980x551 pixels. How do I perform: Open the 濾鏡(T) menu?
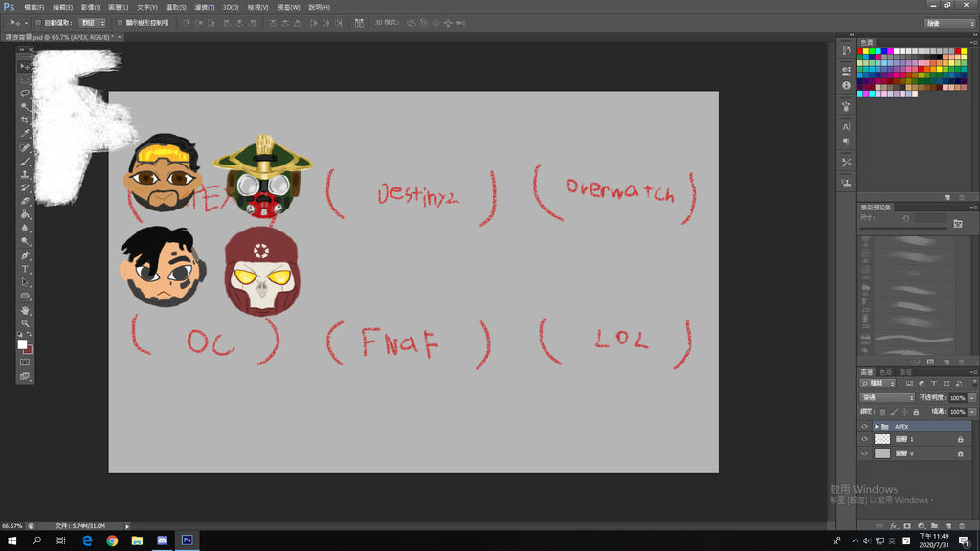tap(205, 7)
